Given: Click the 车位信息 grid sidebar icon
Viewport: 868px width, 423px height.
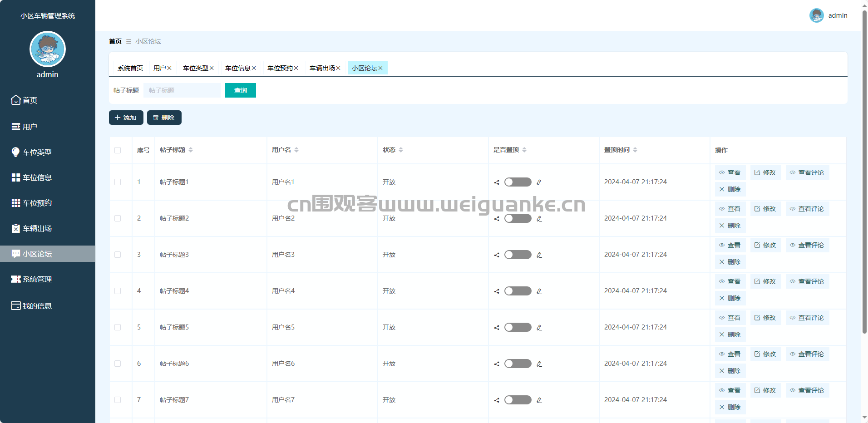Looking at the screenshot, I should [16, 177].
